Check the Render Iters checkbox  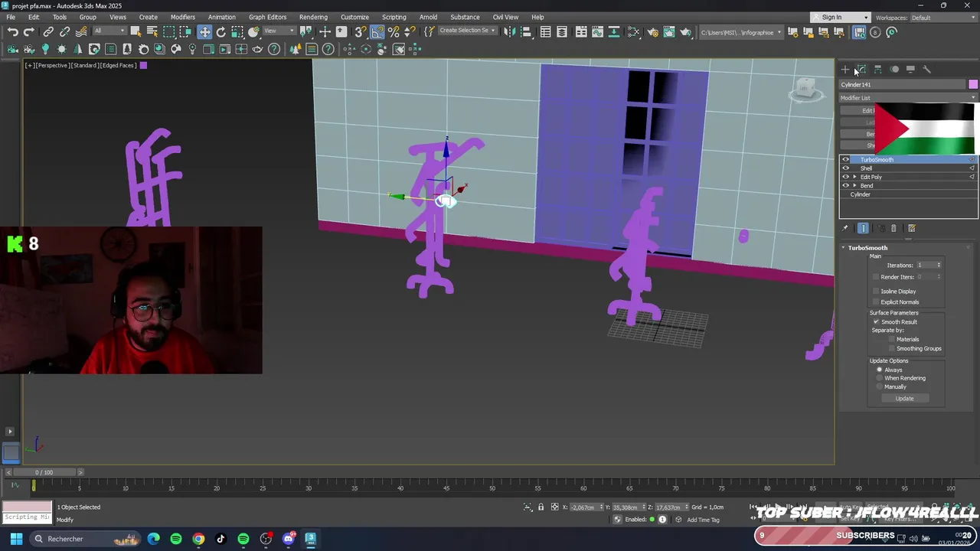pyautogui.click(x=876, y=277)
